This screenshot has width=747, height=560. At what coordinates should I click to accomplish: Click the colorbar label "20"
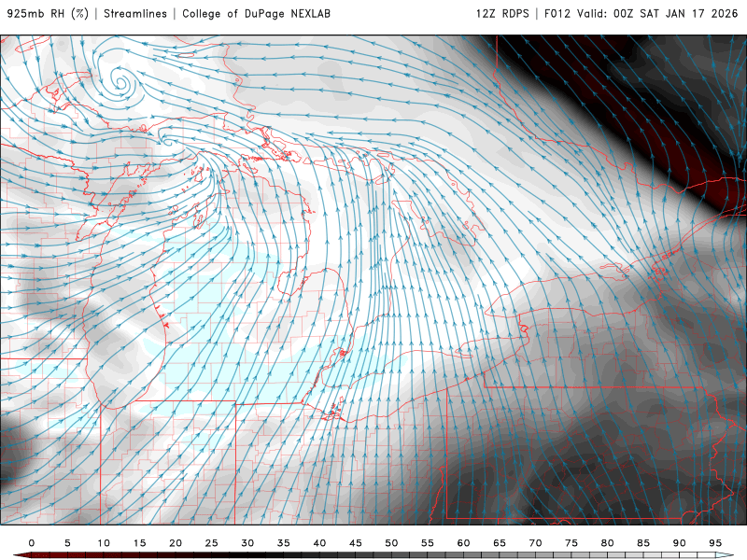tap(176, 543)
